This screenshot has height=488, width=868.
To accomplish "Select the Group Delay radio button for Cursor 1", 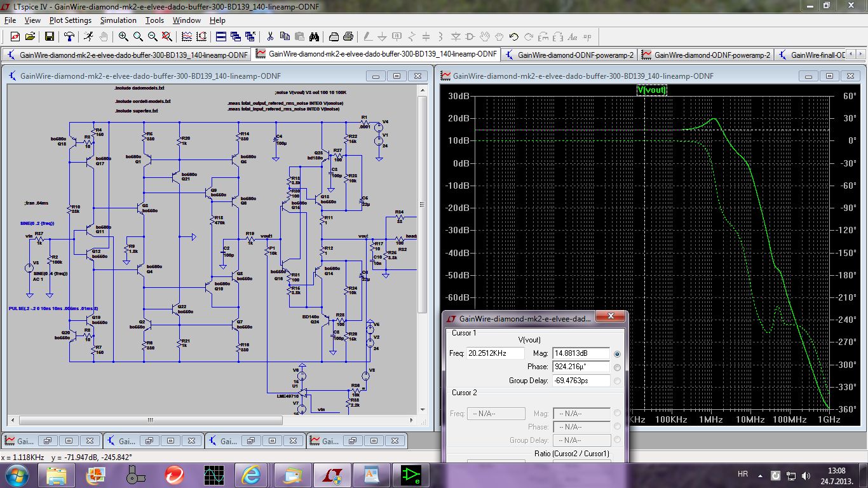I will click(617, 381).
